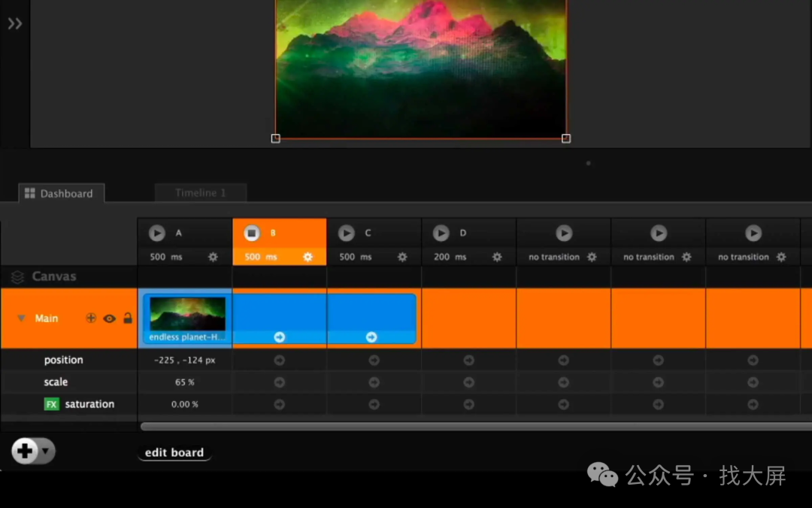Switch to the Timeline 1 tab
This screenshot has width=812, height=508.
point(200,193)
